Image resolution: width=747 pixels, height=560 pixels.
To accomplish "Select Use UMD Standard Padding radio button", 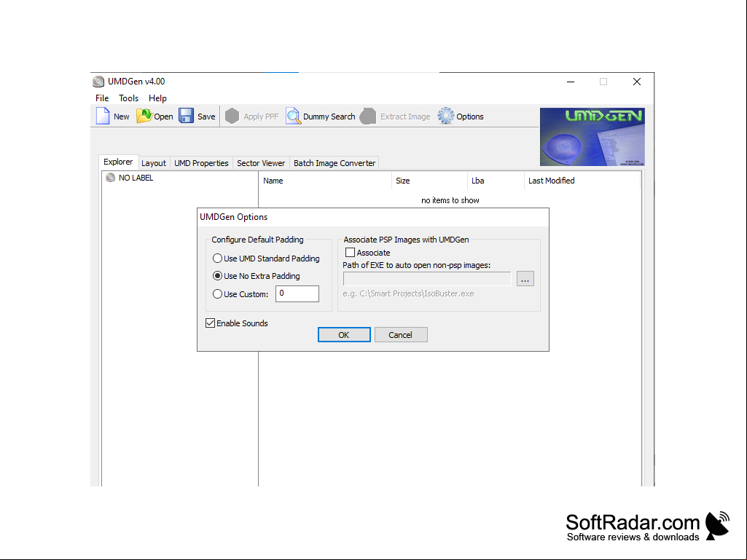I will [217, 258].
